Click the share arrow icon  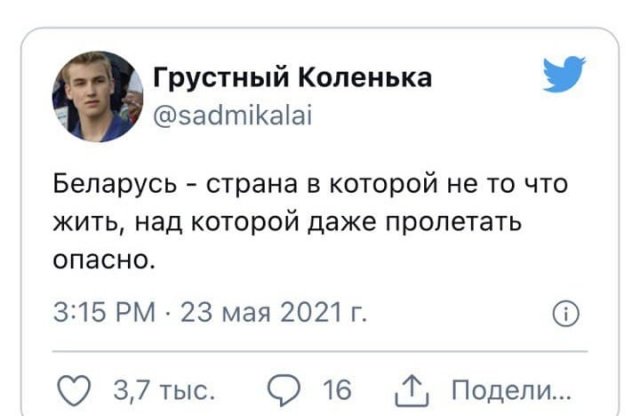coord(410,387)
